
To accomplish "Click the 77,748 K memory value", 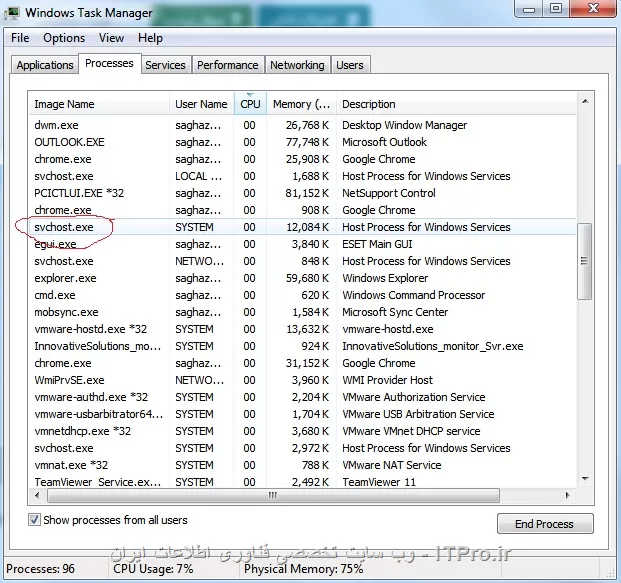I will pos(307,142).
